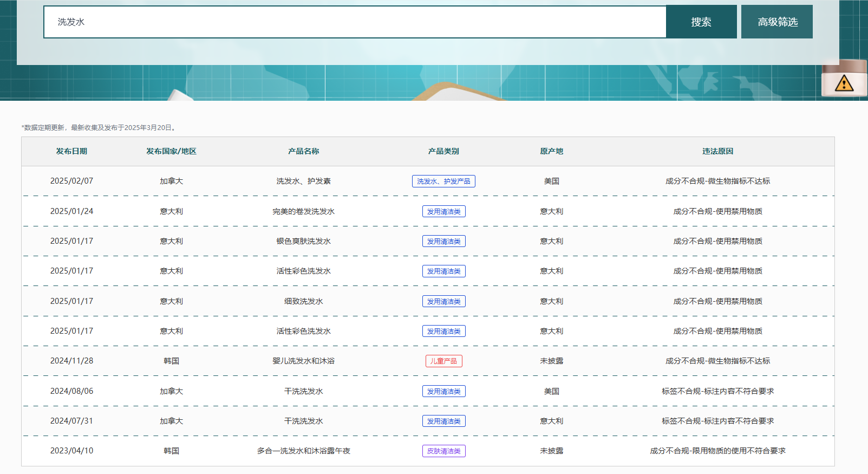Select the 违法原因 column header
Viewport: 868px width, 474px height.
(x=717, y=152)
